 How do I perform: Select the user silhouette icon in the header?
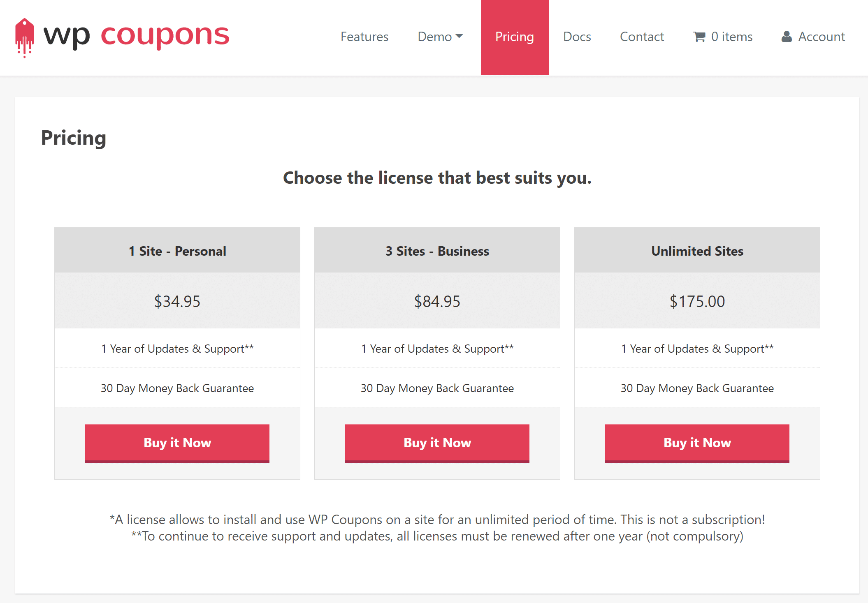pos(787,36)
